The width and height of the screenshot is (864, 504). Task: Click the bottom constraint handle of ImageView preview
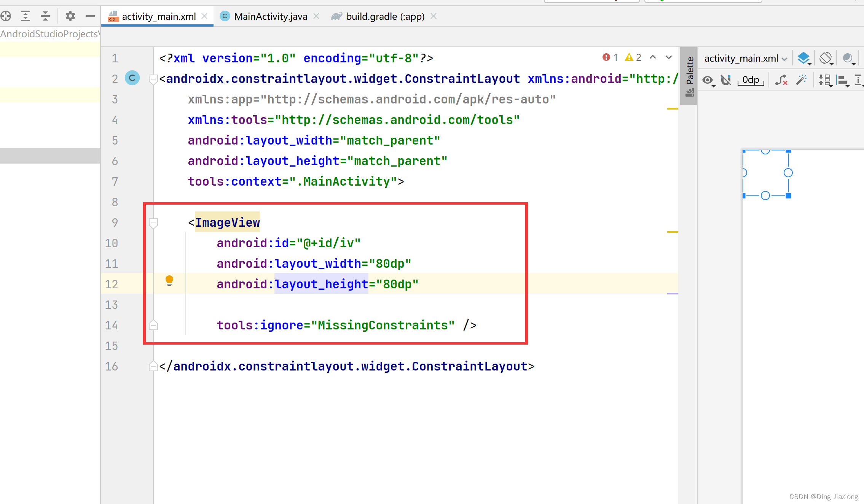(765, 196)
